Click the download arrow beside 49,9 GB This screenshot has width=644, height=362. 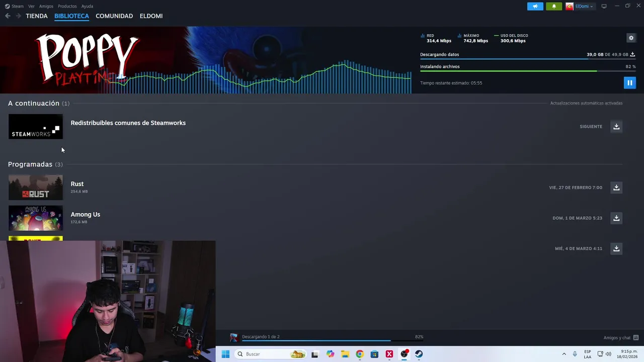coord(632,54)
